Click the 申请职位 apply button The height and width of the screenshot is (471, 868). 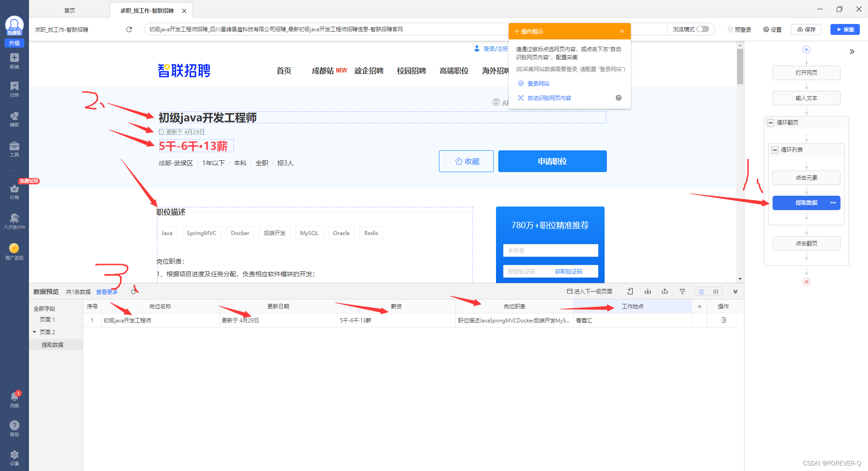(x=552, y=161)
